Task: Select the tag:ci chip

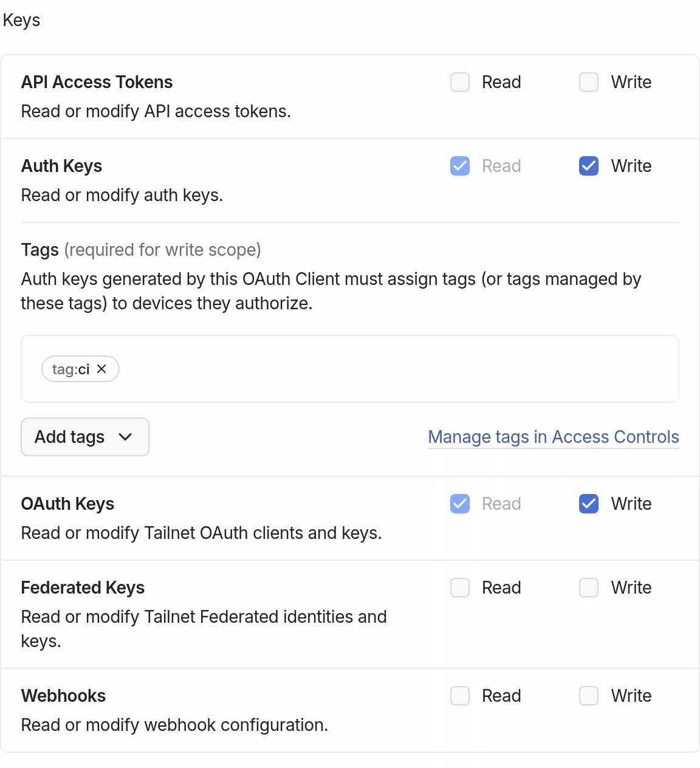Action: 70,369
